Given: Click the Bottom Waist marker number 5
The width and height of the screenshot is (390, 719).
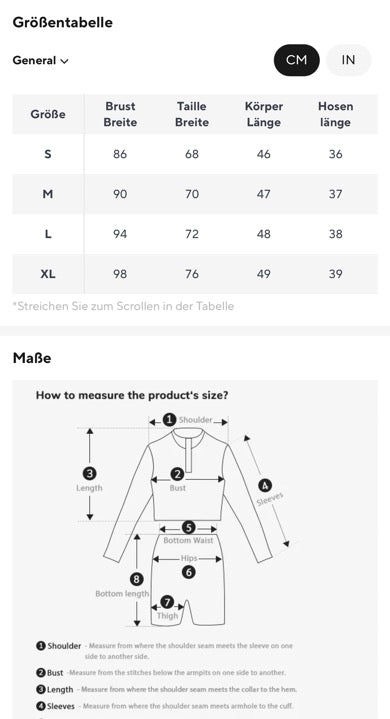Looking at the screenshot, I should pyautogui.click(x=188, y=527).
